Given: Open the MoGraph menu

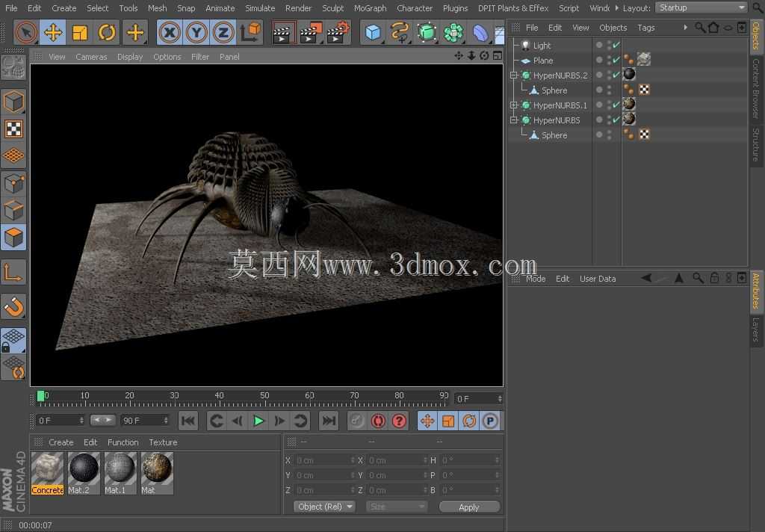Looking at the screenshot, I should tap(370, 8).
